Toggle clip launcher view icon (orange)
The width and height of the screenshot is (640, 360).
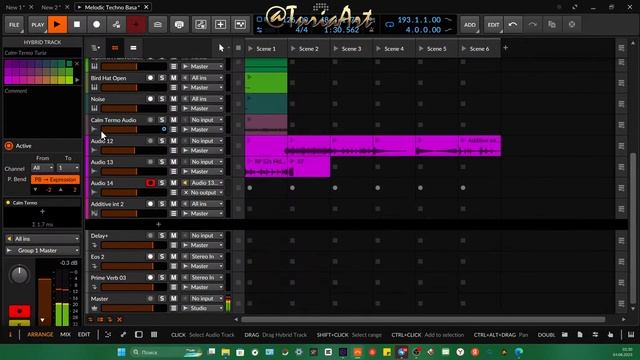tap(115, 48)
